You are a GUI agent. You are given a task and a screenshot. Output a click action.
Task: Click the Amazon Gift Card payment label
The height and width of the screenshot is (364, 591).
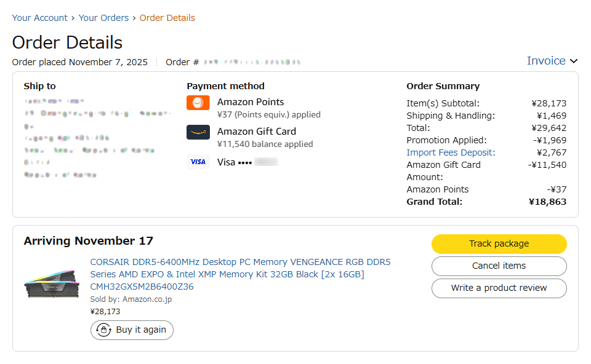point(256,132)
